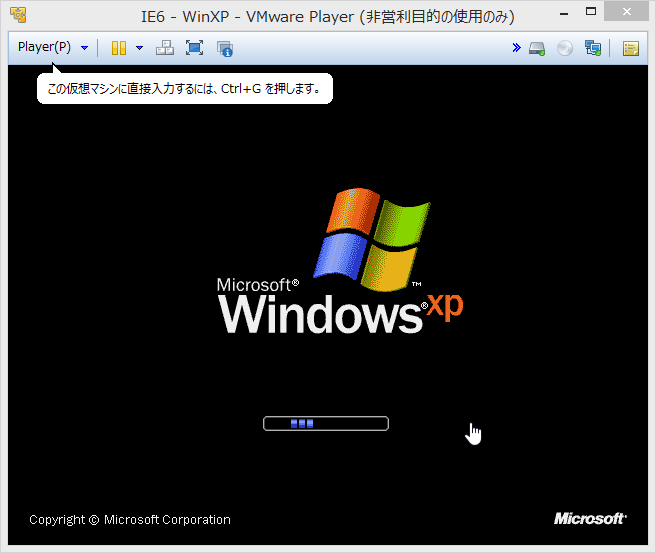
Task: Open the CD/DVD drive device icon
Action: pyautogui.click(x=565, y=48)
